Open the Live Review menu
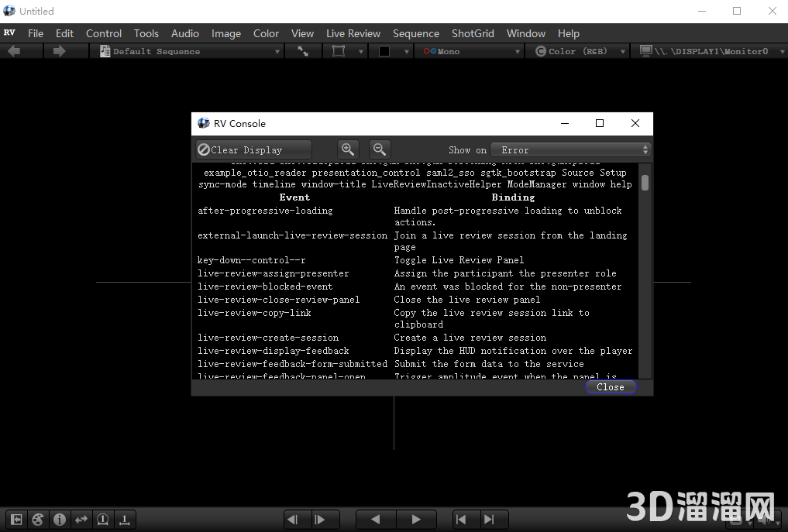 click(353, 33)
